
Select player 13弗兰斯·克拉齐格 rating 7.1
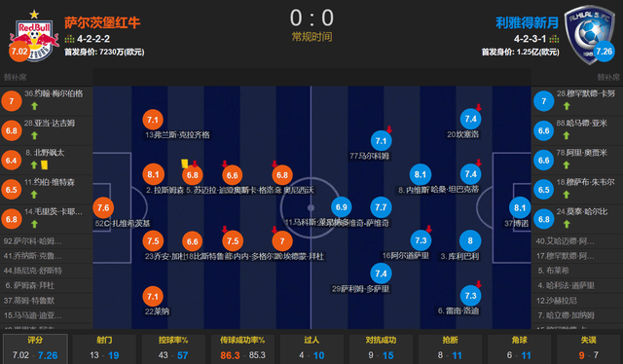(153, 120)
